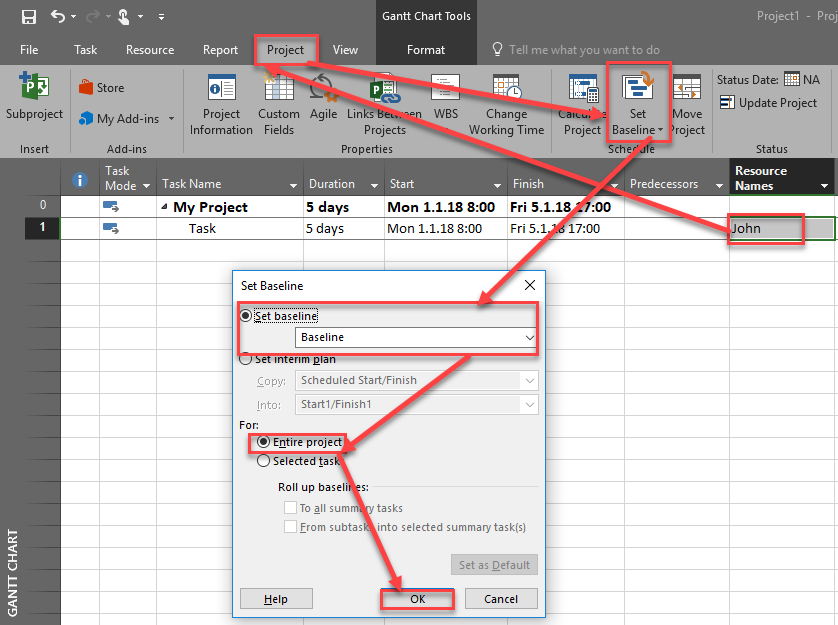Open Resource Names column filter arrow

824,186
